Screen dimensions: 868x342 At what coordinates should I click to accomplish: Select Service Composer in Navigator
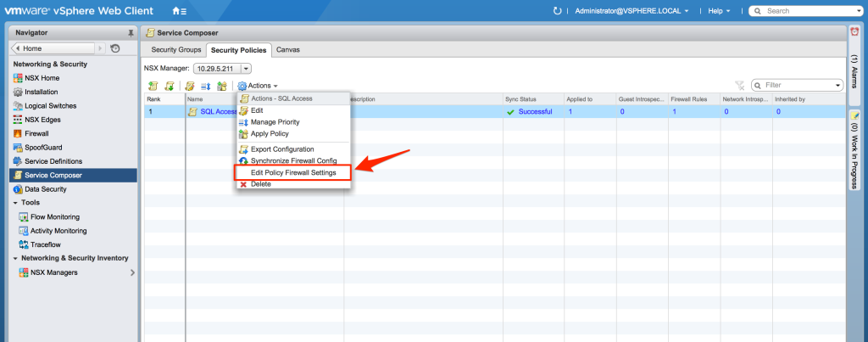[x=73, y=175]
